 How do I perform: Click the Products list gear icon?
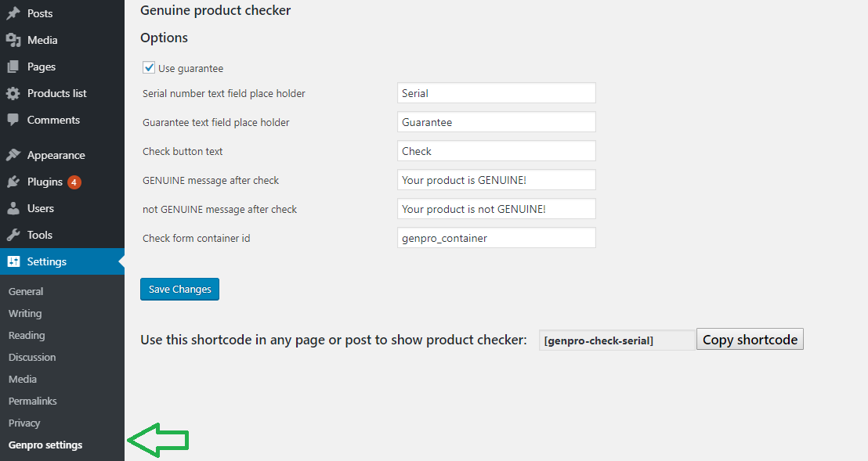coord(13,93)
